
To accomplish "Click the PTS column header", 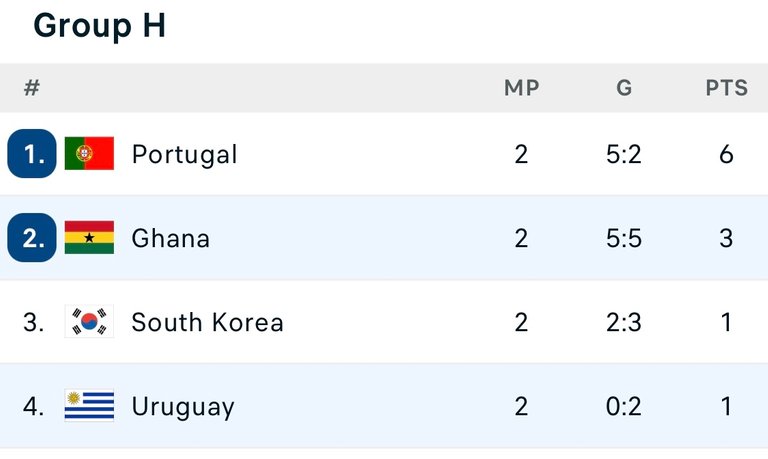I will pos(727,88).
